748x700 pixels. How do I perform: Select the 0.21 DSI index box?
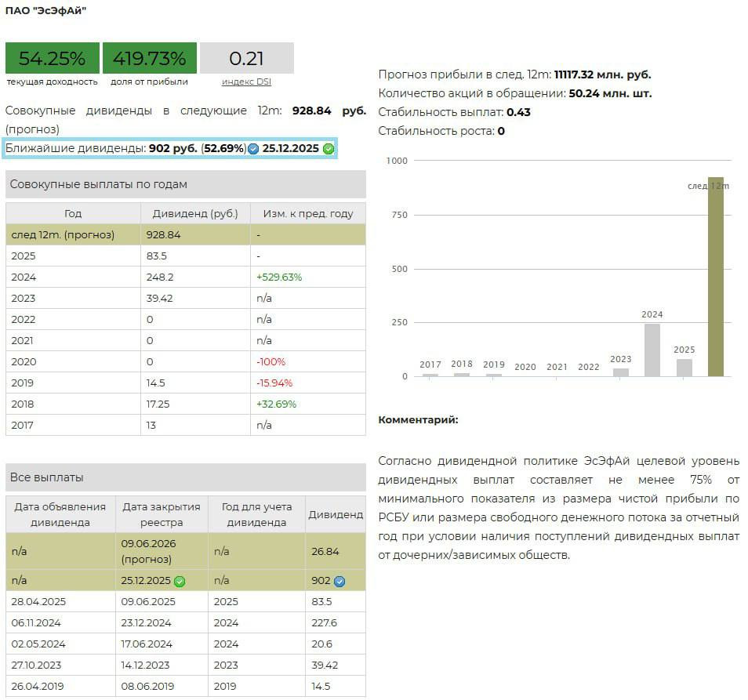[246, 59]
